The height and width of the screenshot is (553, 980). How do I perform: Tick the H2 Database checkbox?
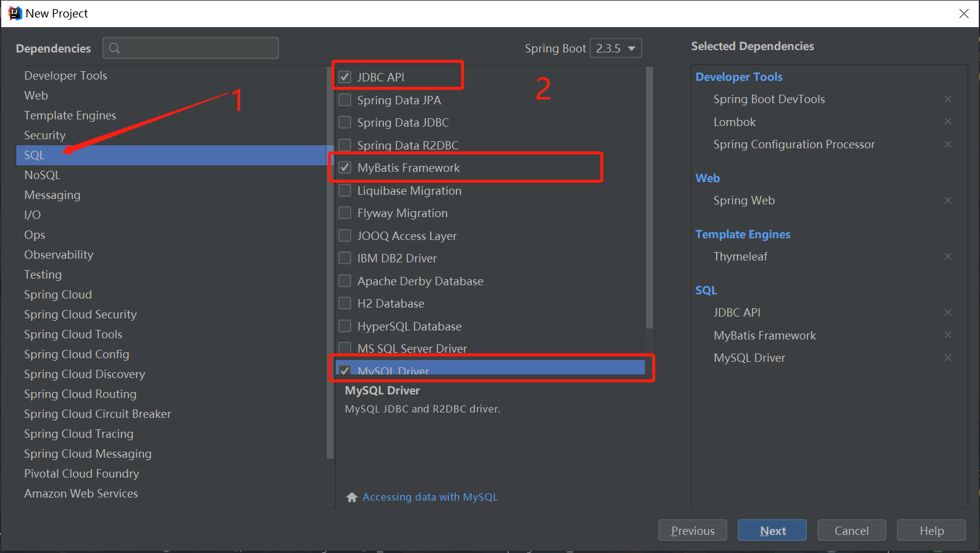(x=345, y=303)
